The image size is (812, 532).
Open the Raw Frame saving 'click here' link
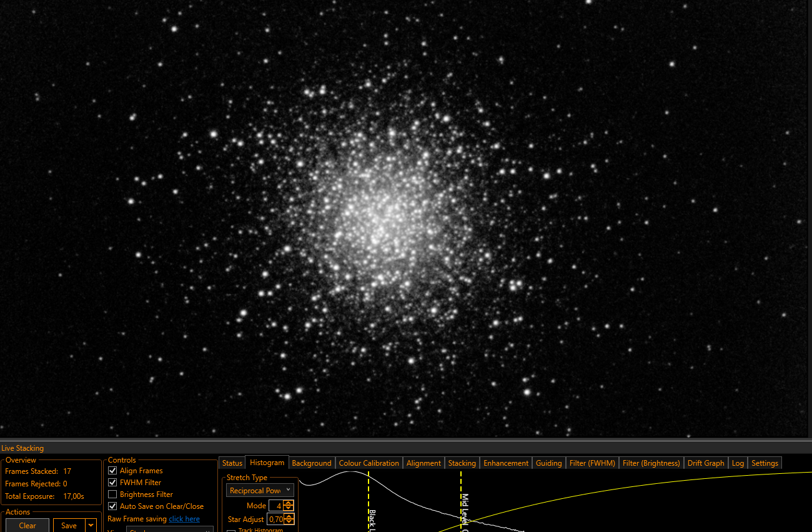[184, 519]
